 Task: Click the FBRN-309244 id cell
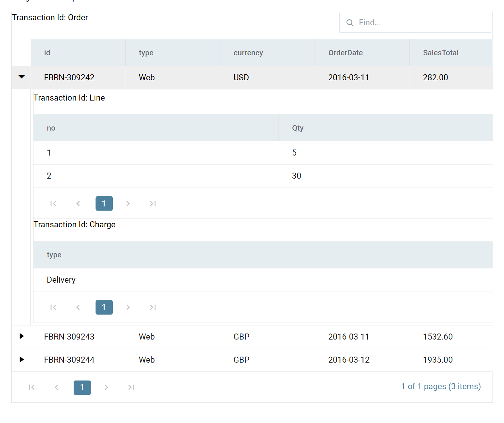click(78, 360)
